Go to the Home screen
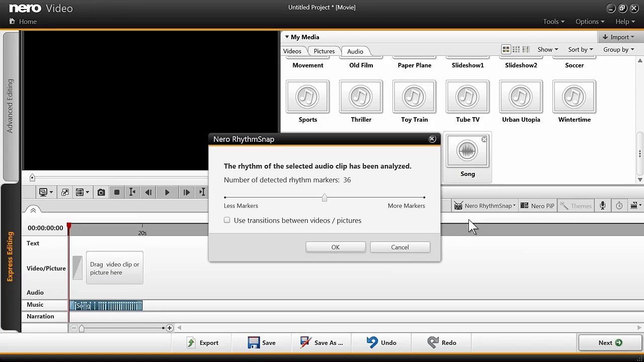The width and height of the screenshot is (644, 362). coord(23,22)
